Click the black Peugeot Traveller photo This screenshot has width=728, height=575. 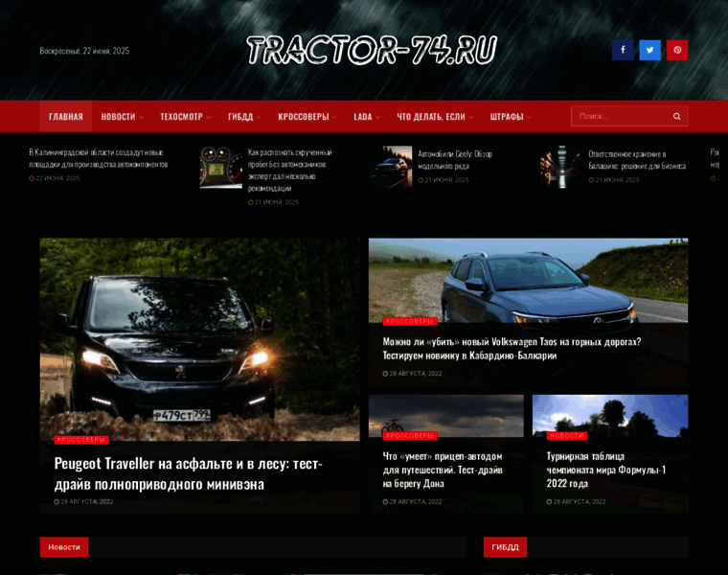pyautogui.click(x=199, y=339)
